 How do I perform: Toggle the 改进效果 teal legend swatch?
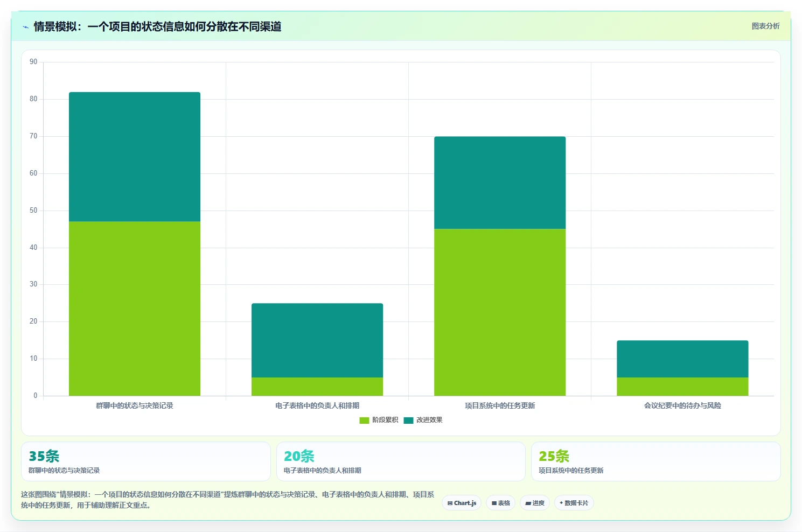tap(408, 420)
